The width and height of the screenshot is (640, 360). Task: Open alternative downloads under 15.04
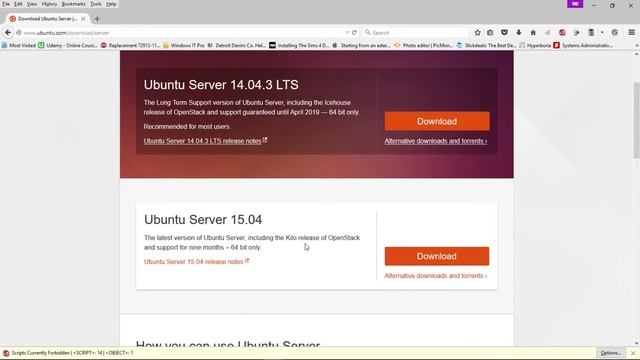(x=436, y=276)
